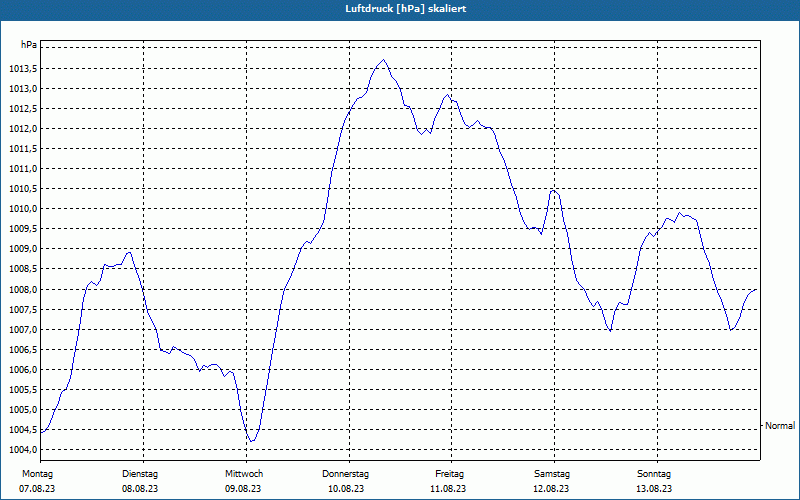Click the date 10.08.23
The image size is (800, 500).
pos(346,489)
